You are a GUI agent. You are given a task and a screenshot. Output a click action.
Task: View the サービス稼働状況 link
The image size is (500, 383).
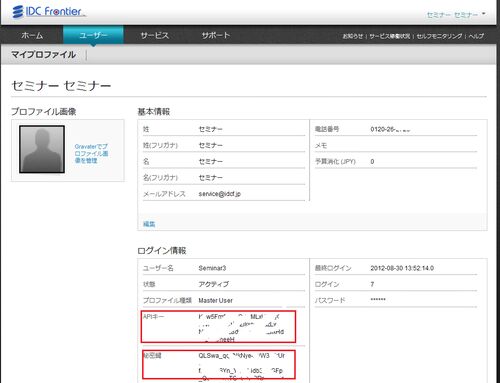[x=390, y=36]
